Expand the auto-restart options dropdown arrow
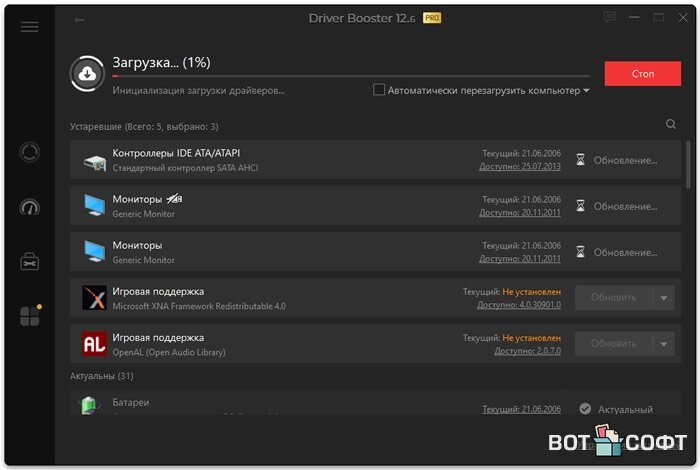The image size is (700, 470). coord(586,91)
